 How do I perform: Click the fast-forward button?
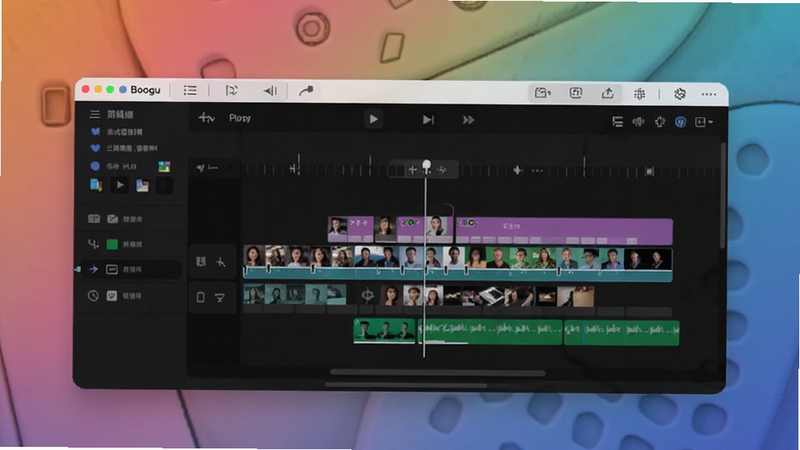click(468, 120)
